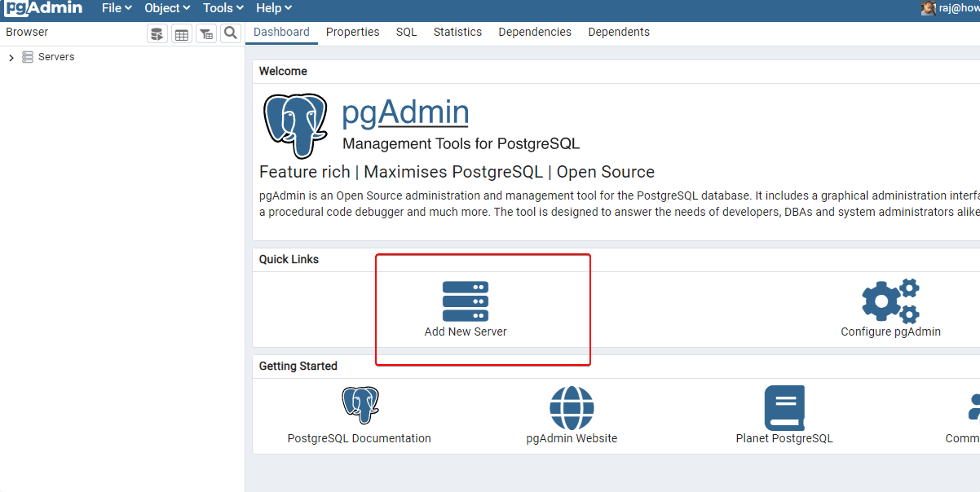980x492 pixels.
Task: Open the PostgreSQL Documentation link
Action: [360, 438]
